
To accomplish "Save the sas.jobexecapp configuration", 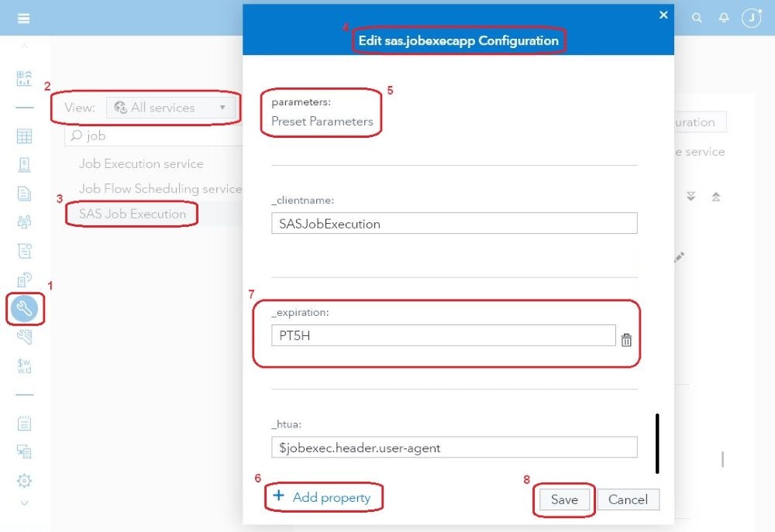I will 564,499.
